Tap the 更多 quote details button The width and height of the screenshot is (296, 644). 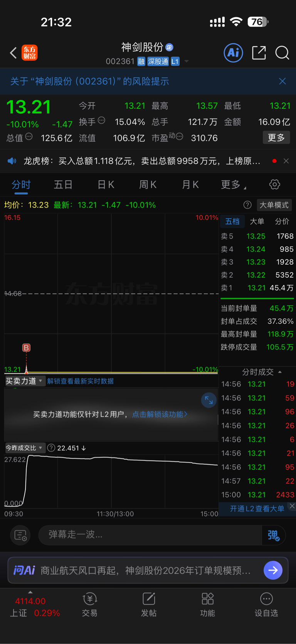click(x=276, y=137)
